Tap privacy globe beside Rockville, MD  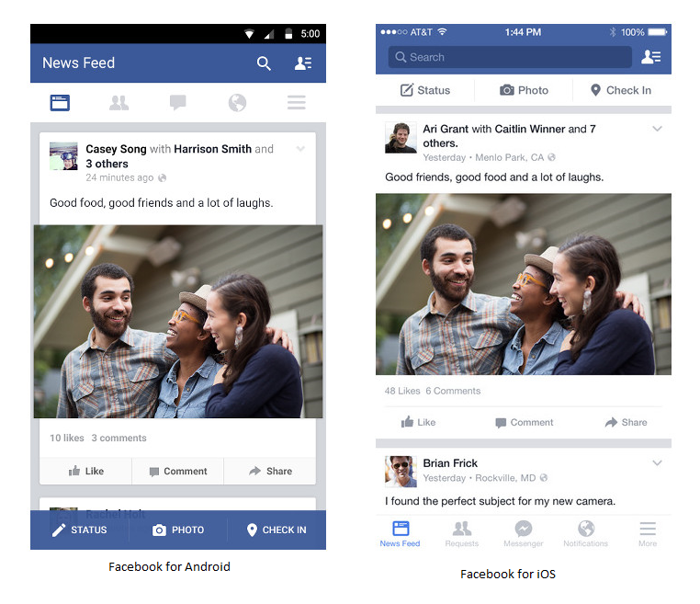point(543,477)
